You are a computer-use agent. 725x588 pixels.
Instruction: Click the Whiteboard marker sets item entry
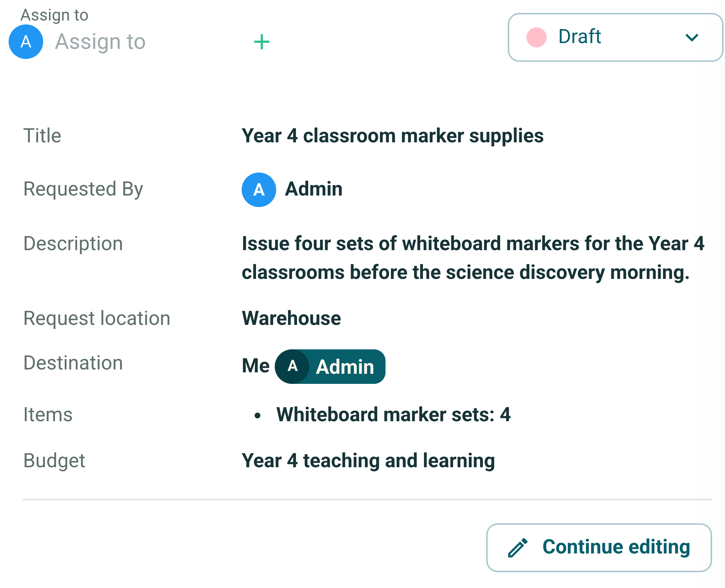(x=393, y=414)
